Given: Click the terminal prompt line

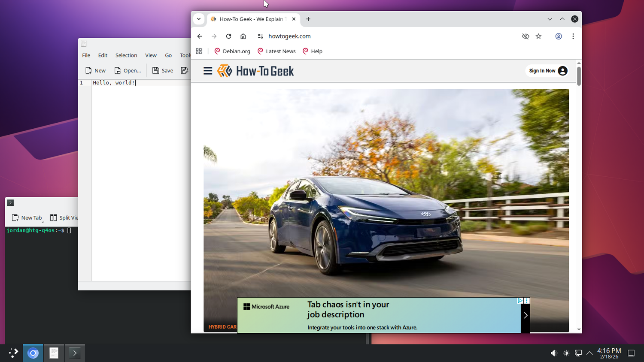Looking at the screenshot, I should point(39,230).
